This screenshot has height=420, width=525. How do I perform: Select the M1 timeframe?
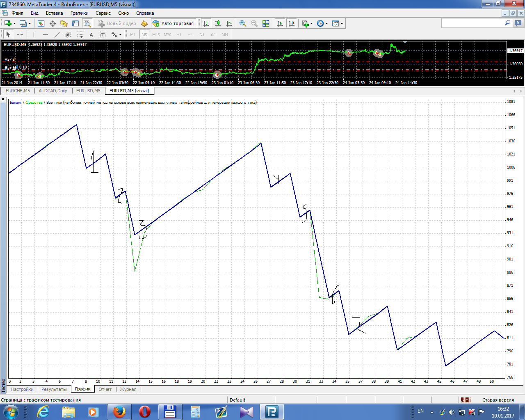coord(133,34)
